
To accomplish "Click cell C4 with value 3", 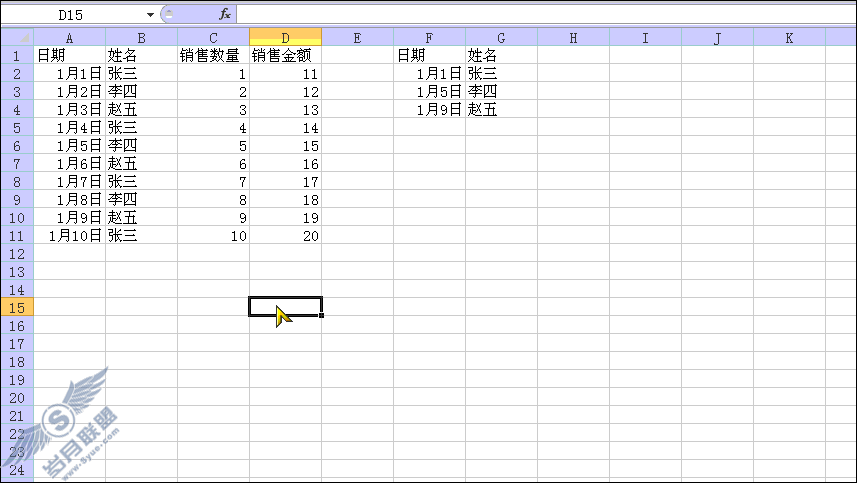I will [x=214, y=109].
